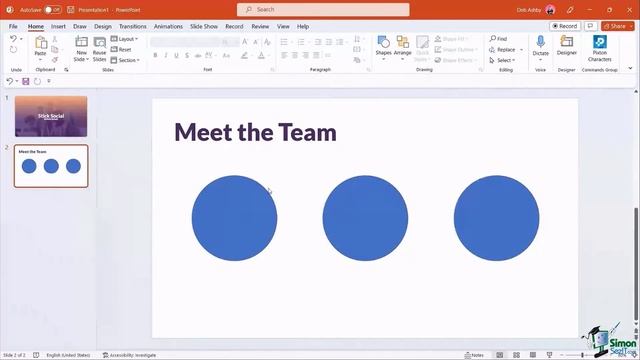The image size is (640, 360).
Task: Switch to Slide Sorter view
Action: click(x=516, y=355)
